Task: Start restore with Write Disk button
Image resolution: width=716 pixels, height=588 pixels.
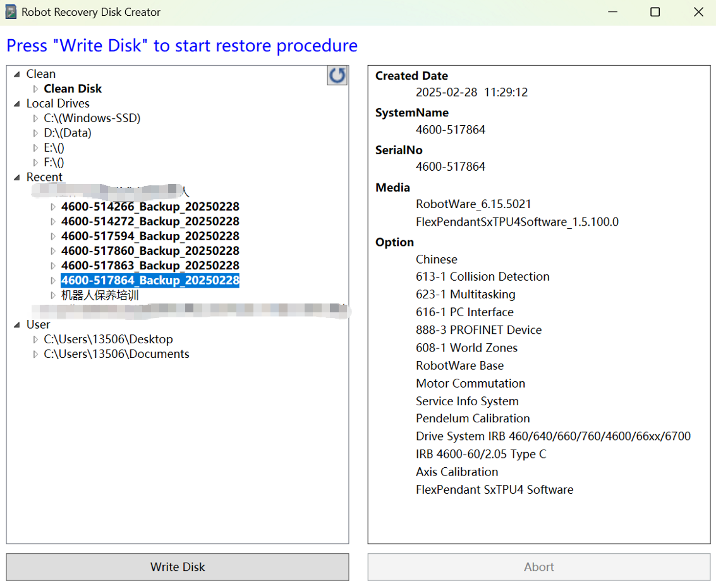Action: tap(178, 567)
